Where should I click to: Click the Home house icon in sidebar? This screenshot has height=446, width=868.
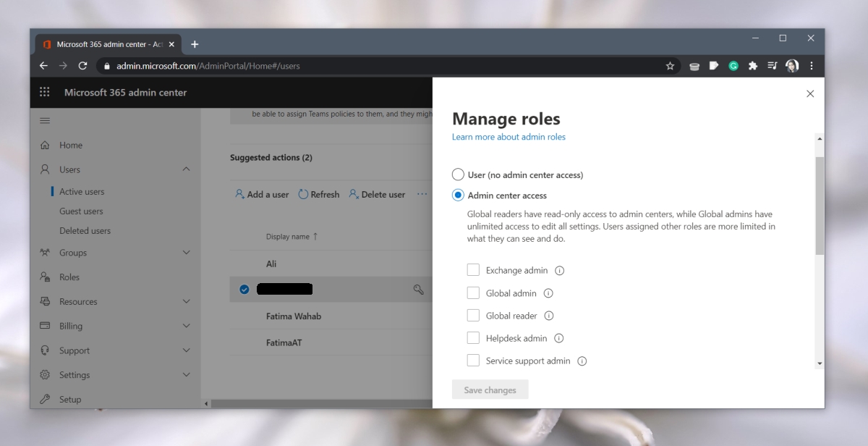pos(45,145)
